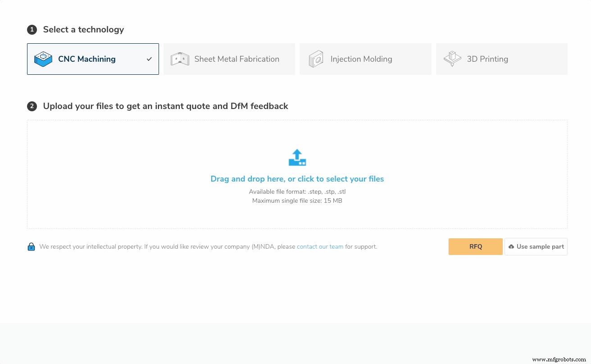Click the www.mfgrobots.com watermark
This screenshot has width=591, height=364.
pyautogui.click(x=559, y=359)
